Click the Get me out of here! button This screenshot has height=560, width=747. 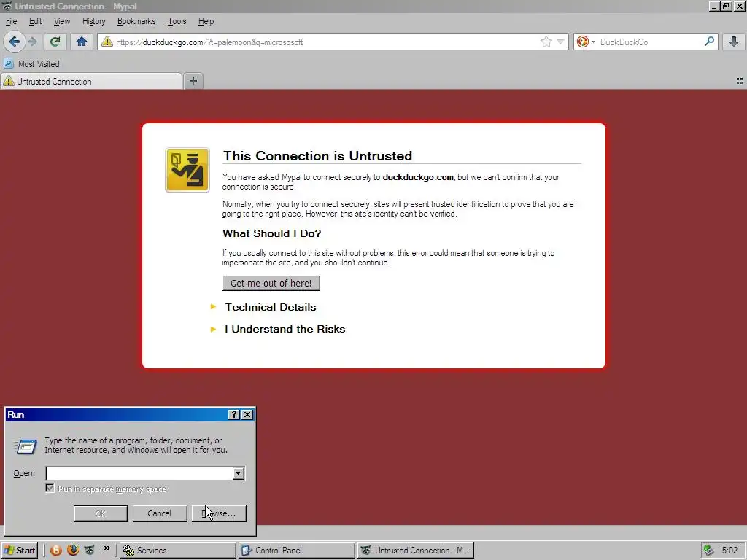coord(271,283)
